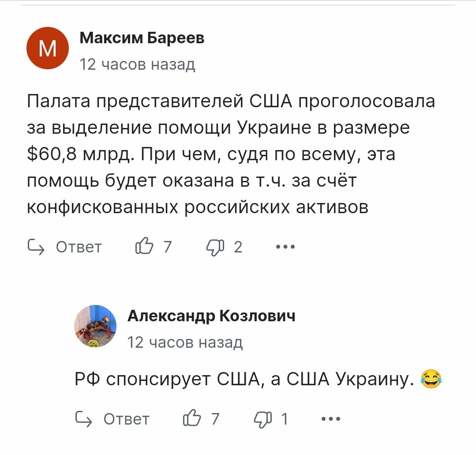
Task: Like Александр Козлович's reply with the thumbs-up icon
Action: click(x=192, y=418)
